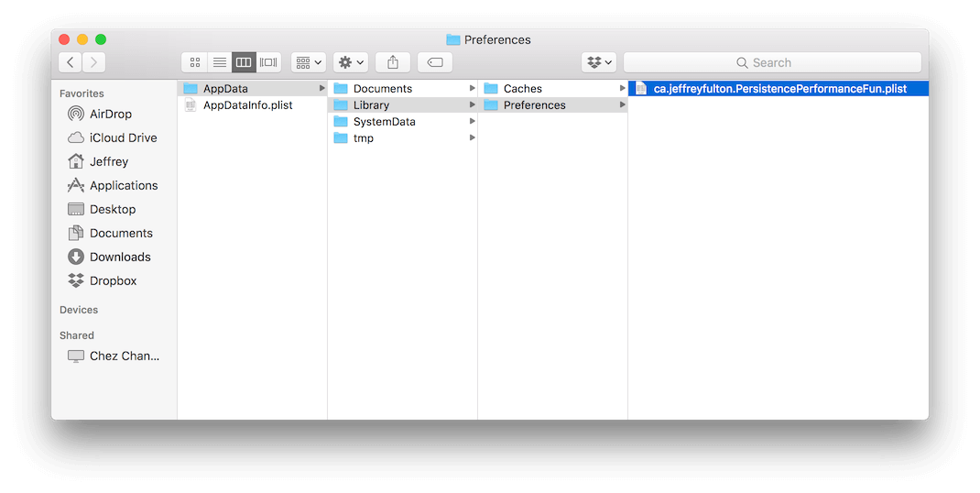
Task: Click the Favorites sidebar heading
Action: click(x=82, y=93)
